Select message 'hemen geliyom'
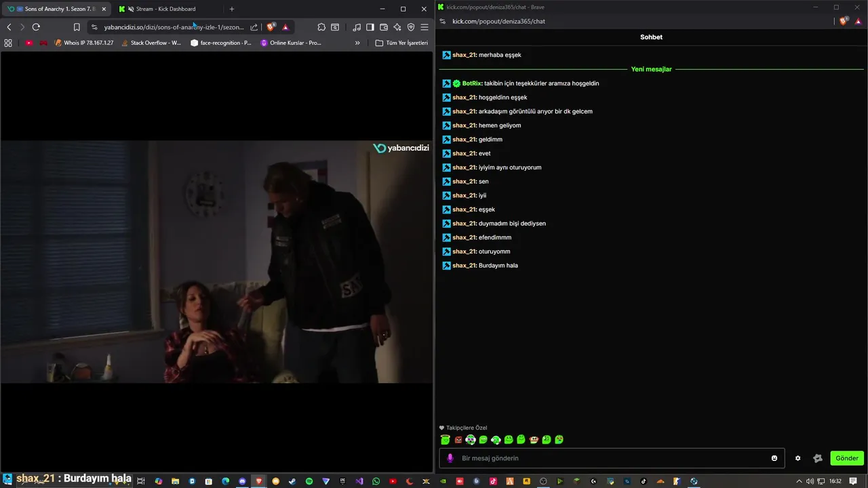This screenshot has width=868, height=488. point(500,125)
